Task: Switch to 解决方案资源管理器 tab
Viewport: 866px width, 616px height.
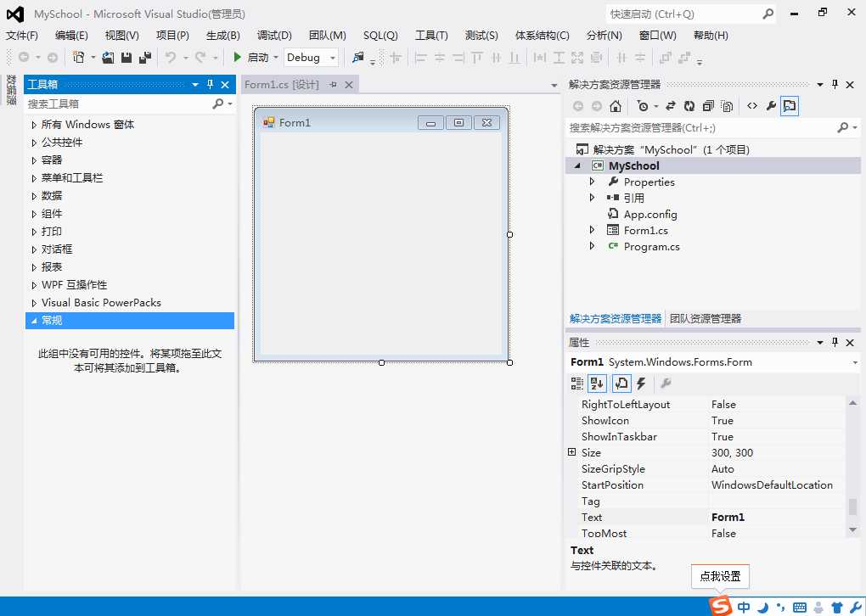Action: coord(616,318)
